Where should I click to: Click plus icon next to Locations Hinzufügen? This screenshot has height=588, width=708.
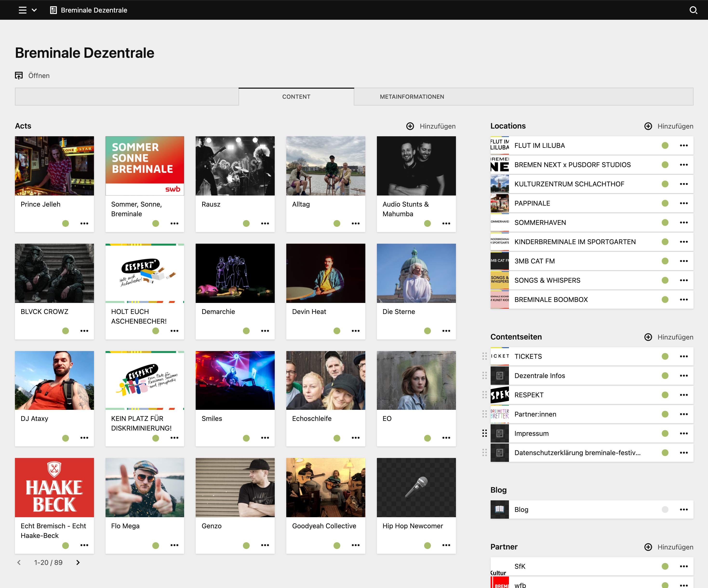(x=648, y=126)
